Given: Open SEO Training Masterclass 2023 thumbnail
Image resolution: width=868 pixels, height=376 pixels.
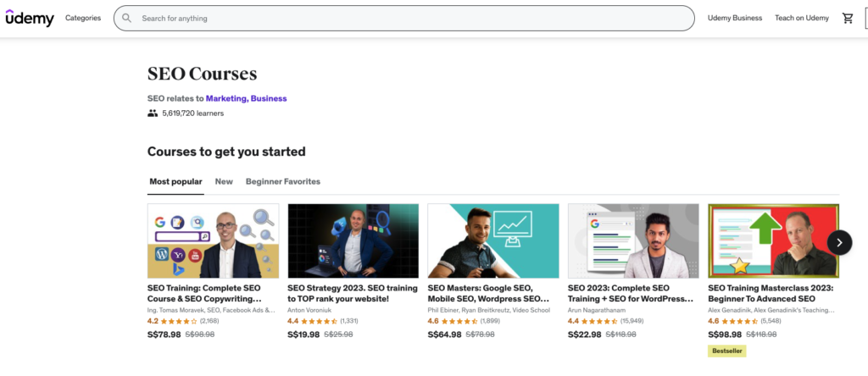Looking at the screenshot, I should pos(773,241).
